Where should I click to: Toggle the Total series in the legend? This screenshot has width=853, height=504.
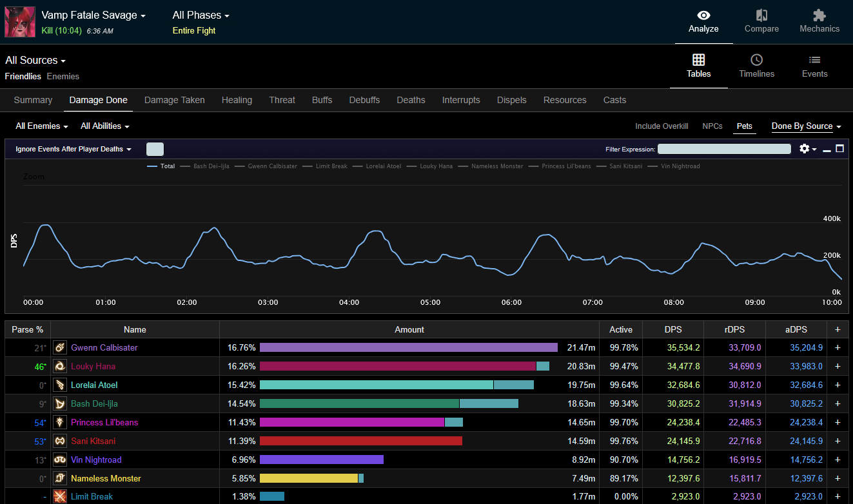tap(161, 166)
